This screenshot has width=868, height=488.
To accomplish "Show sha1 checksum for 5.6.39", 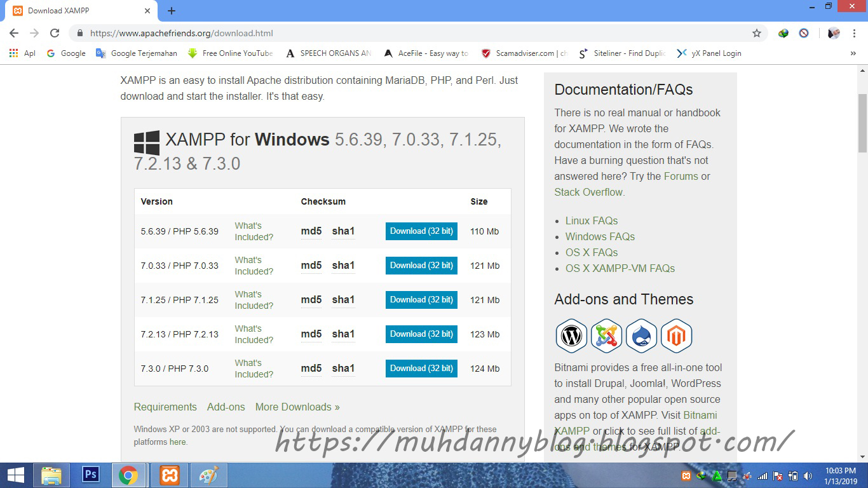I will [343, 231].
